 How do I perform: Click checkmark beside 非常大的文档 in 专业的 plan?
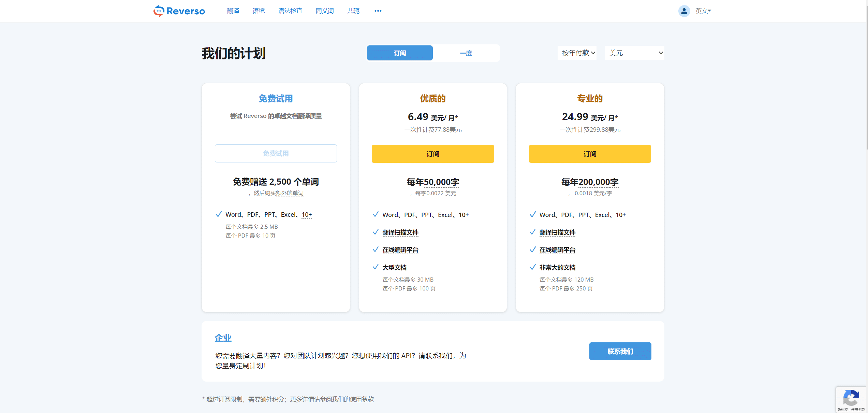coord(532,267)
